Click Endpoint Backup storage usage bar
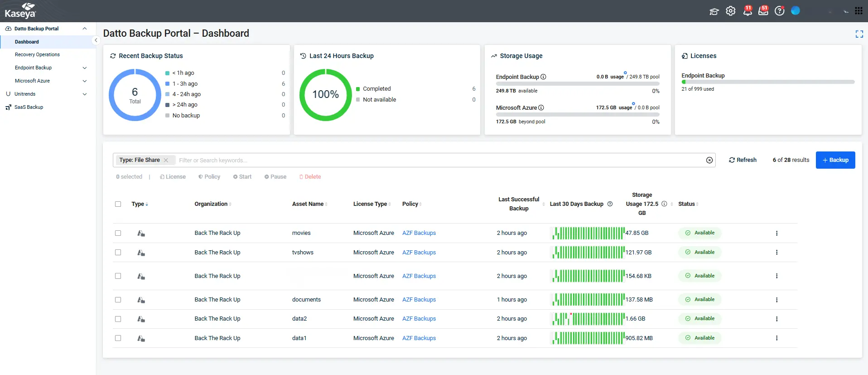Viewport: 868px width, 375px height. coord(578,84)
